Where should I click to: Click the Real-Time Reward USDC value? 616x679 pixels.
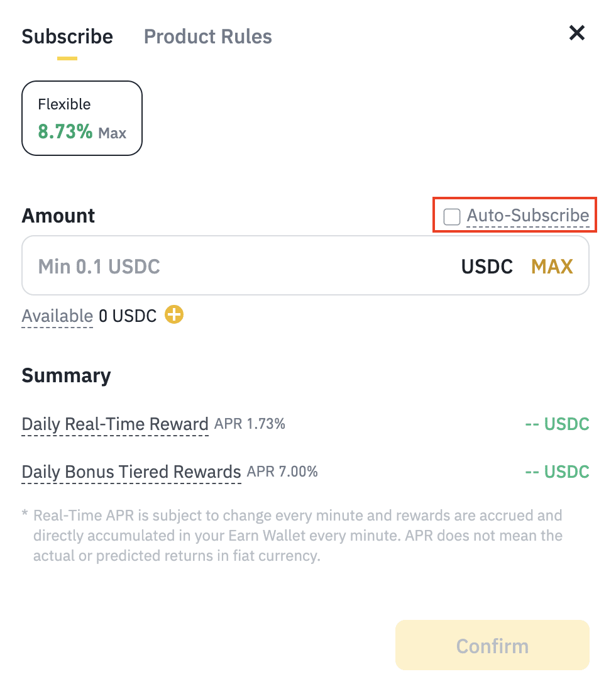pyautogui.click(x=557, y=424)
